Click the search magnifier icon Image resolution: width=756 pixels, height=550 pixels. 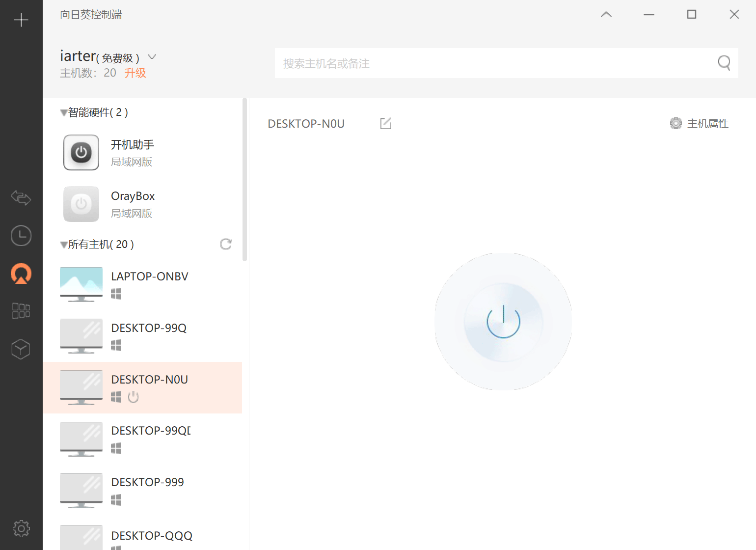click(x=724, y=63)
